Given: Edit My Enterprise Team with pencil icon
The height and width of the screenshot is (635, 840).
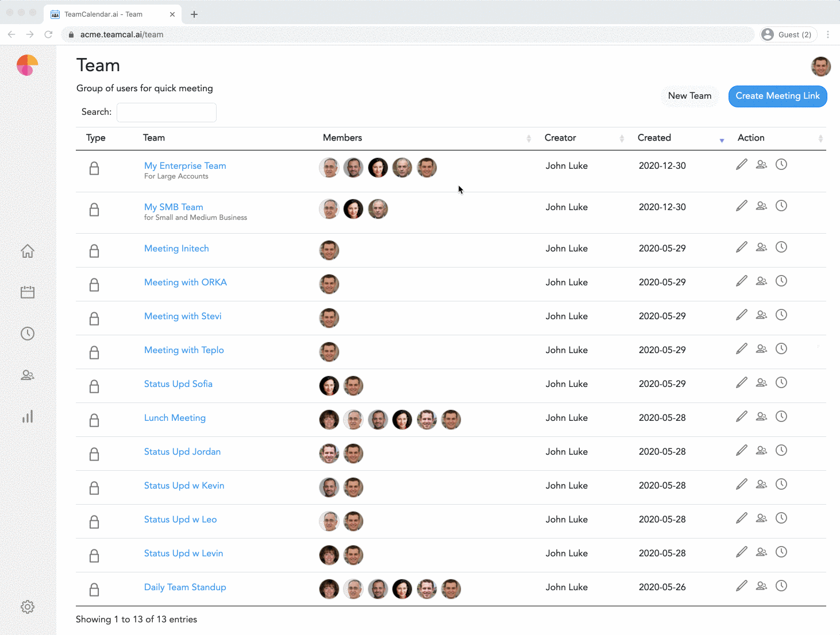Looking at the screenshot, I should (x=742, y=165).
